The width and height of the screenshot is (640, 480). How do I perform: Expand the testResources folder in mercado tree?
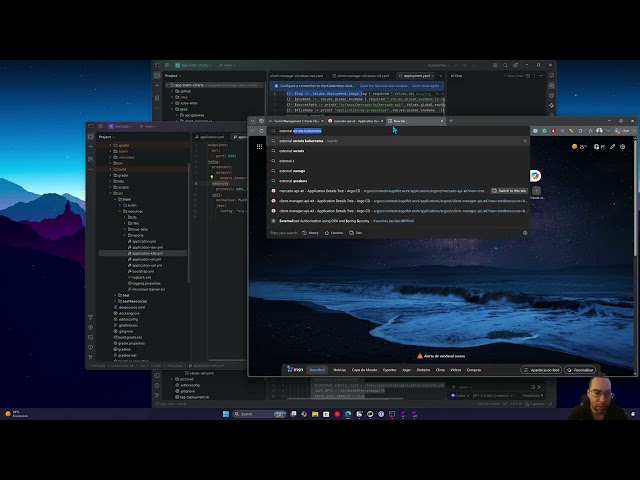coord(116,301)
